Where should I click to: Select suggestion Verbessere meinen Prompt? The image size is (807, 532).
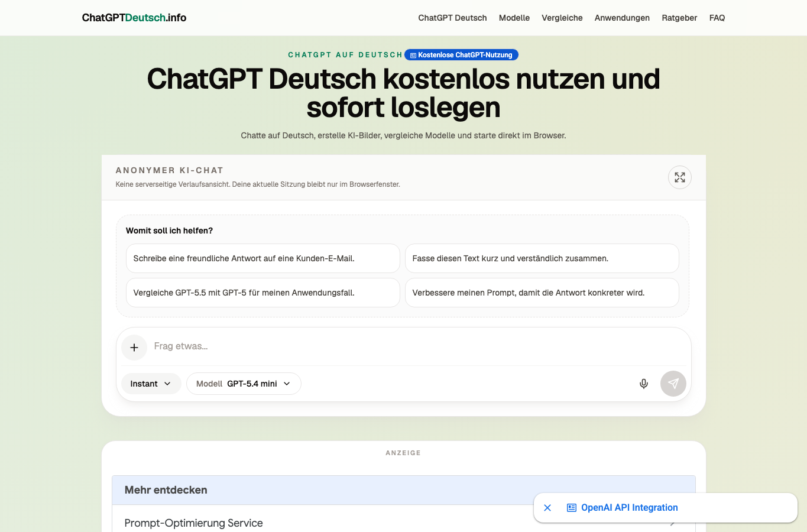(x=542, y=293)
